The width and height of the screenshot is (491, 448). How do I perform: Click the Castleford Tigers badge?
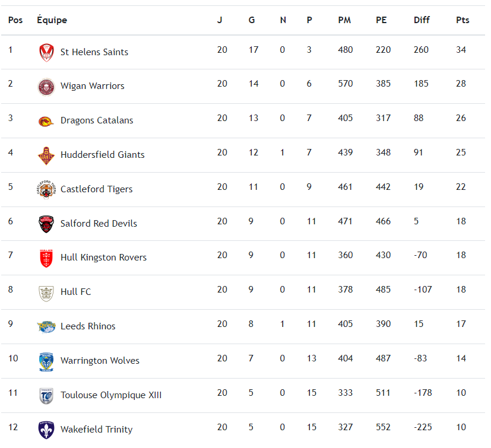click(x=46, y=189)
